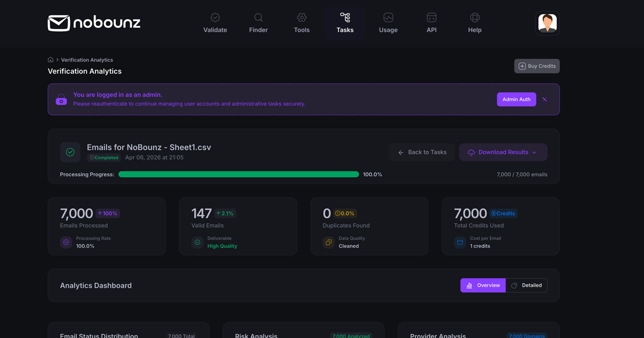Image resolution: width=644 pixels, height=338 pixels.
Task: Open the API page
Action: pyautogui.click(x=431, y=23)
